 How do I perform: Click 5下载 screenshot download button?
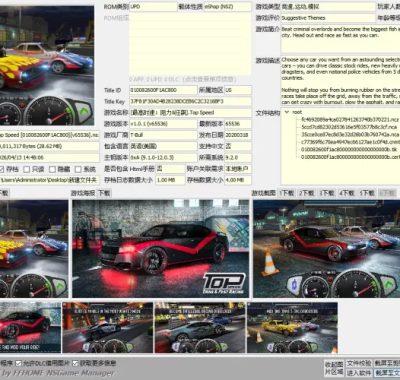[367, 193]
